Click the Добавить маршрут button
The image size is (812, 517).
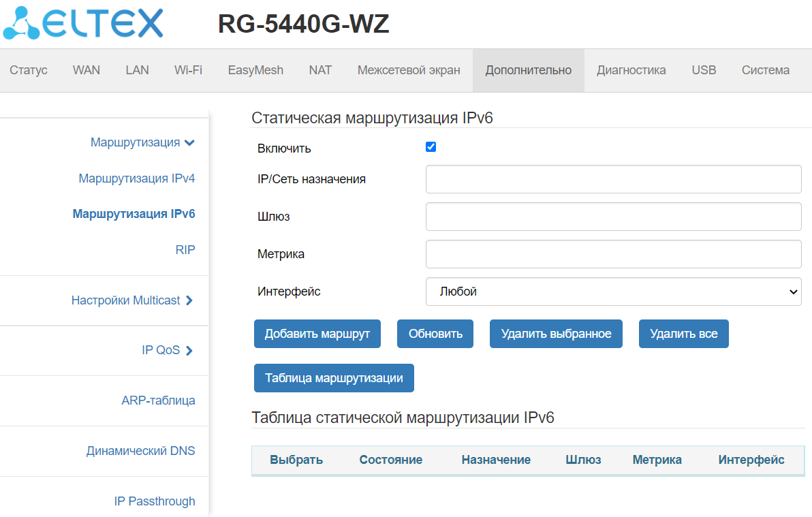pos(317,334)
